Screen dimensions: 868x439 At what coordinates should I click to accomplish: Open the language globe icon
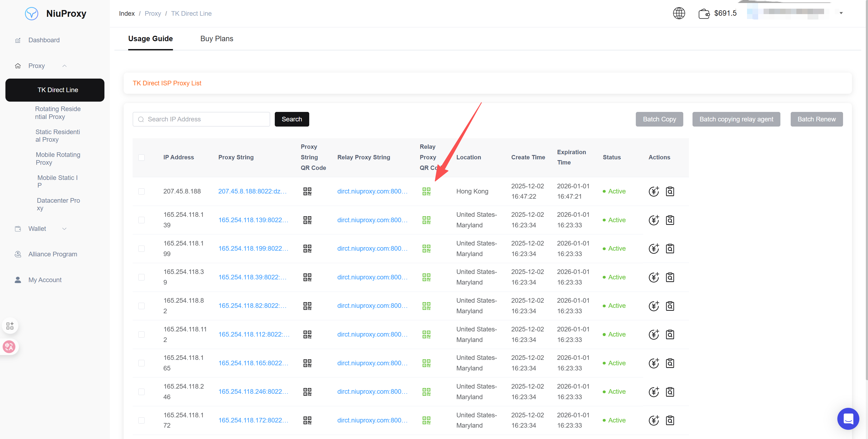pyautogui.click(x=679, y=13)
